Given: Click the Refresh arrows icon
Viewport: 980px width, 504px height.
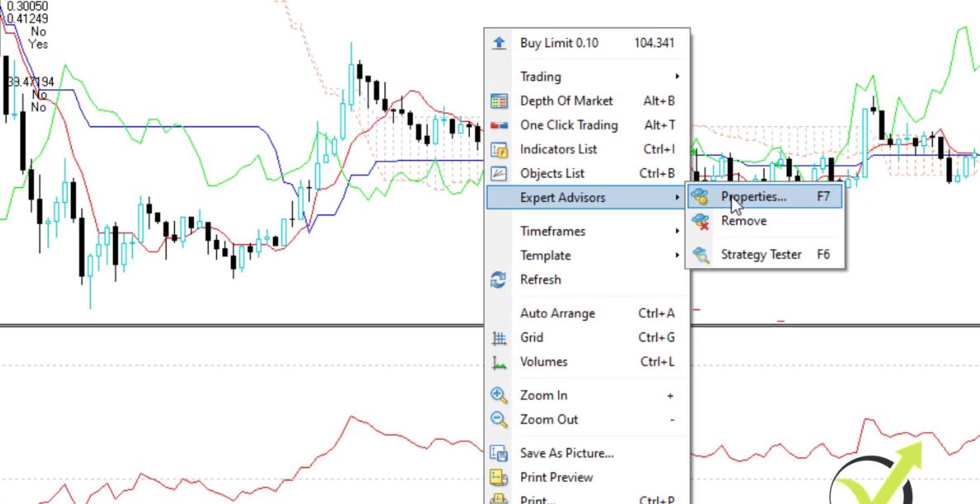Looking at the screenshot, I should pyautogui.click(x=499, y=280).
